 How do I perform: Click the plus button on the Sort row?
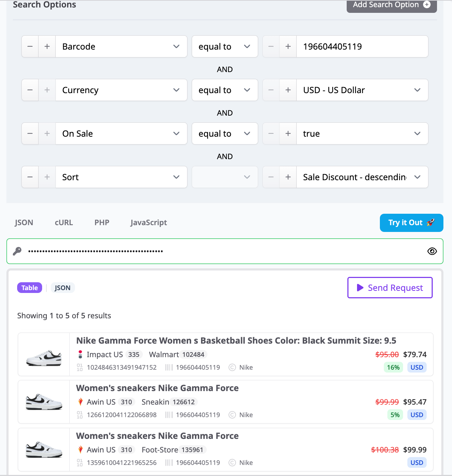[47, 177]
